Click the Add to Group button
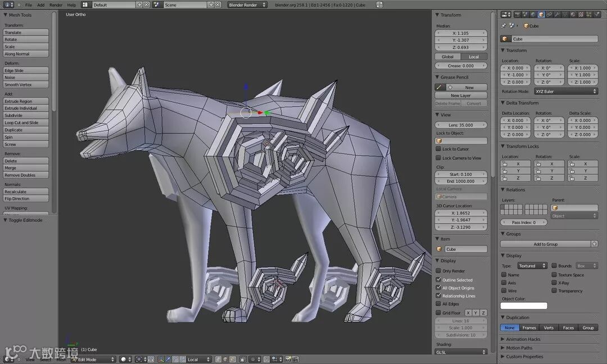Screen dimensions: 607x364 point(545,244)
